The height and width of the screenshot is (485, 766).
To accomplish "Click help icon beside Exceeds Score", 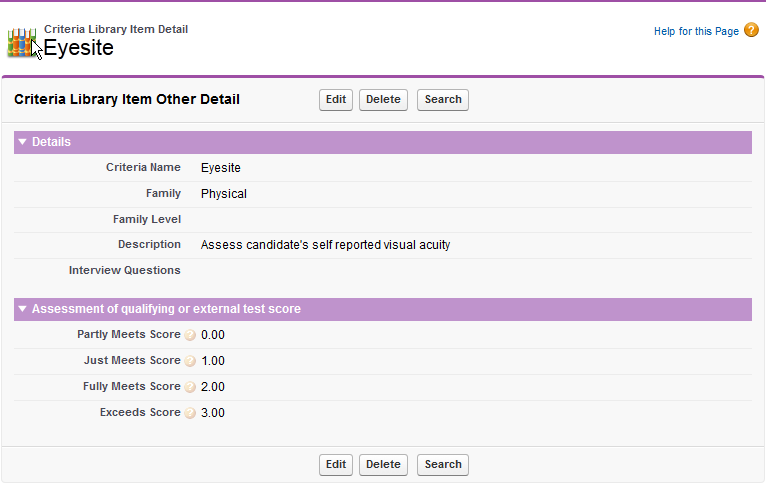I will (190, 413).
